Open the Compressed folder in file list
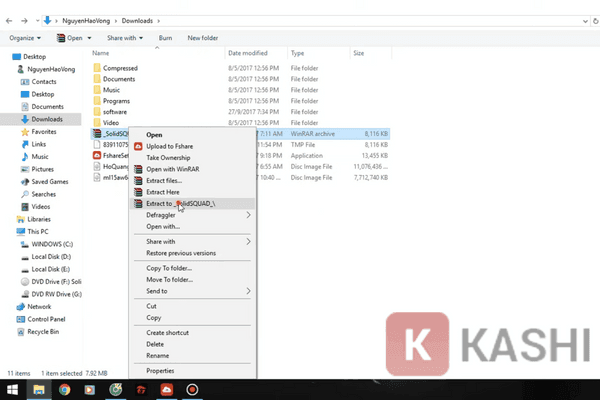600x400 pixels. coord(120,68)
